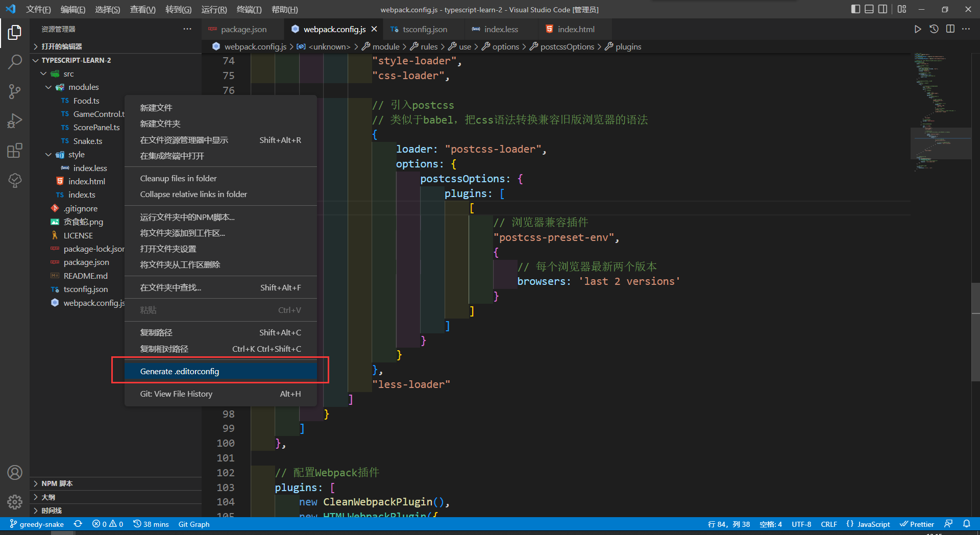
Task: Open the Search view in activity bar
Action: (x=15, y=62)
